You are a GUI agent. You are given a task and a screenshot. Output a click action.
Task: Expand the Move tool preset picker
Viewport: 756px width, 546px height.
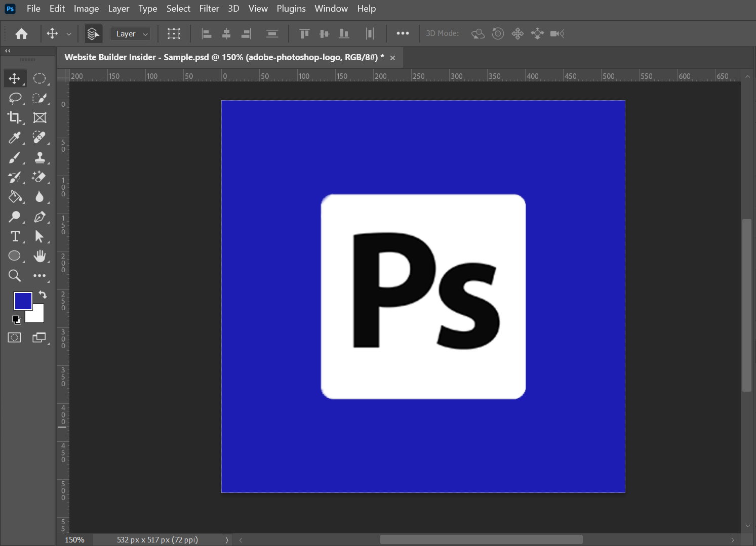pos(69,34)
